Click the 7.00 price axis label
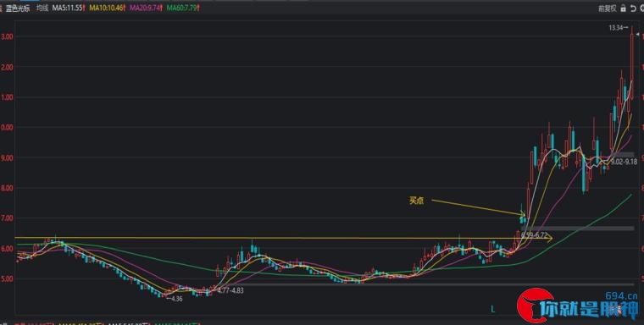644x325 pixels. click(x=8, y=218)
